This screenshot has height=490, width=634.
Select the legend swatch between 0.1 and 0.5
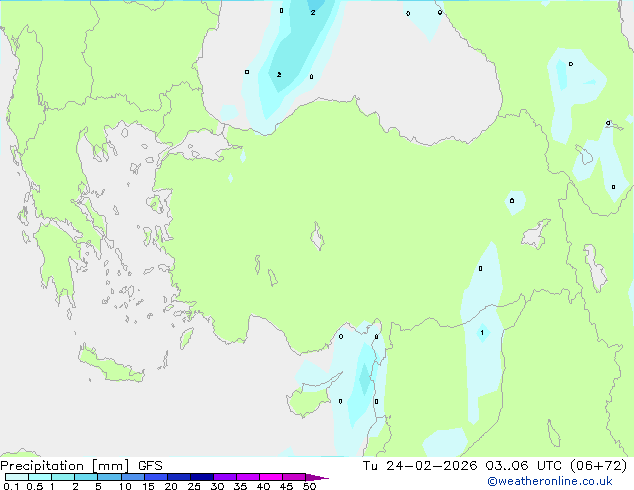[x=17, y=477]
